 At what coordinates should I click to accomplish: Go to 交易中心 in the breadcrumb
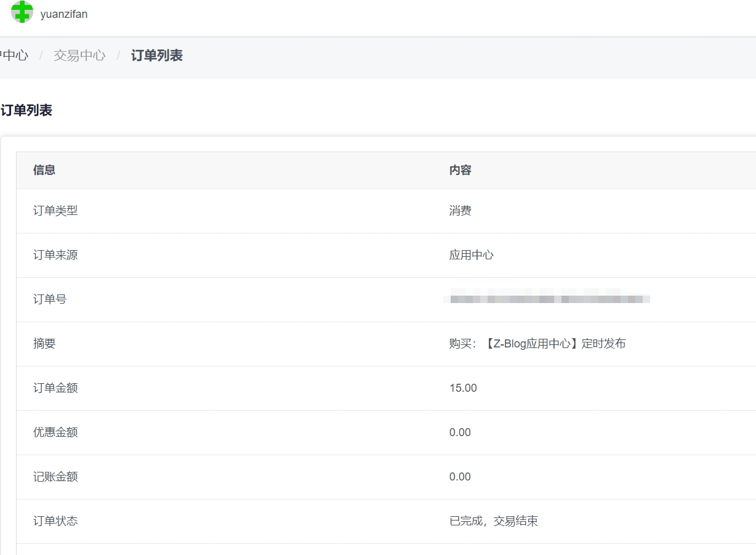[x=79, y=55]
